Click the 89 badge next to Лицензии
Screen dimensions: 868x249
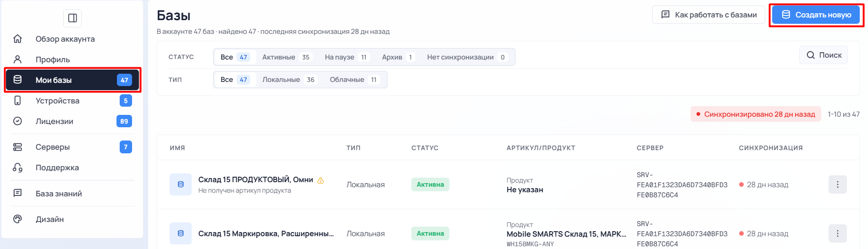point(124,121)
